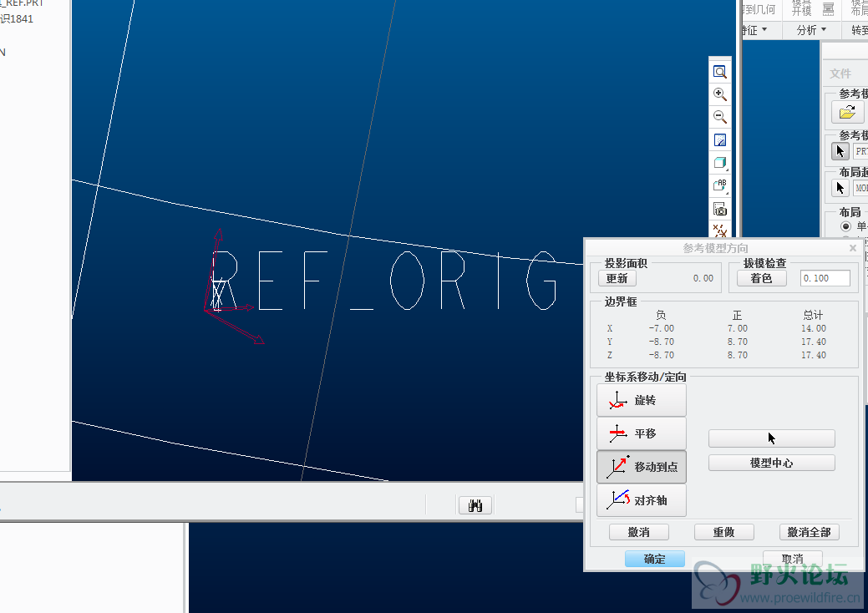868x613 pixels.
Task: Click the blank button above 模型中心
Action: click(x=772, y=438)
